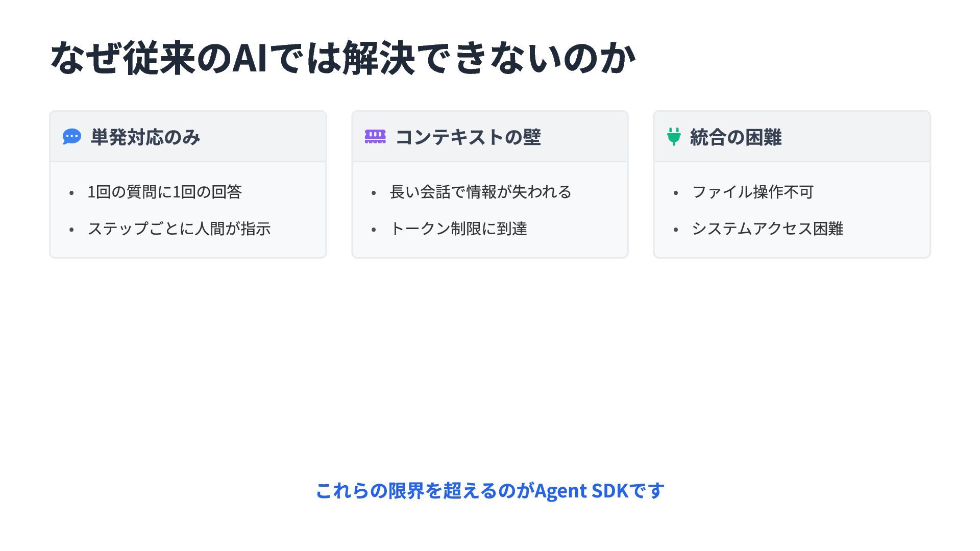The width and height of the screenshot is (980, 551).
Task: Click the purple memory chip icon
Action: tap(375, 137)
